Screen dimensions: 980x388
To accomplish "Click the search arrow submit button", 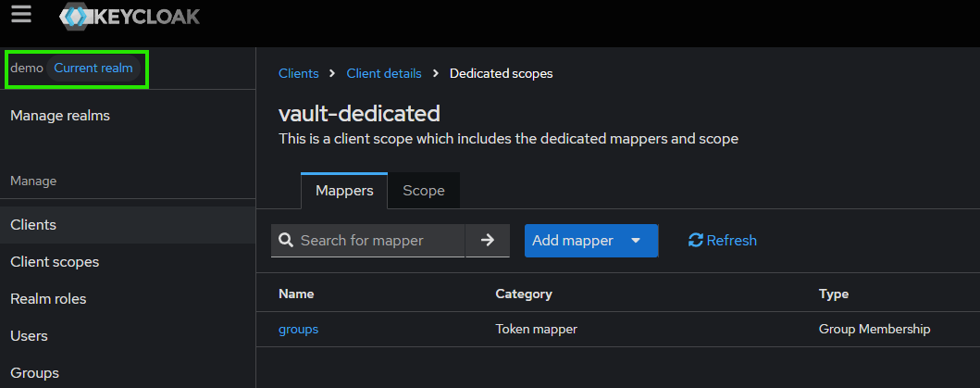I will (488, 241).
